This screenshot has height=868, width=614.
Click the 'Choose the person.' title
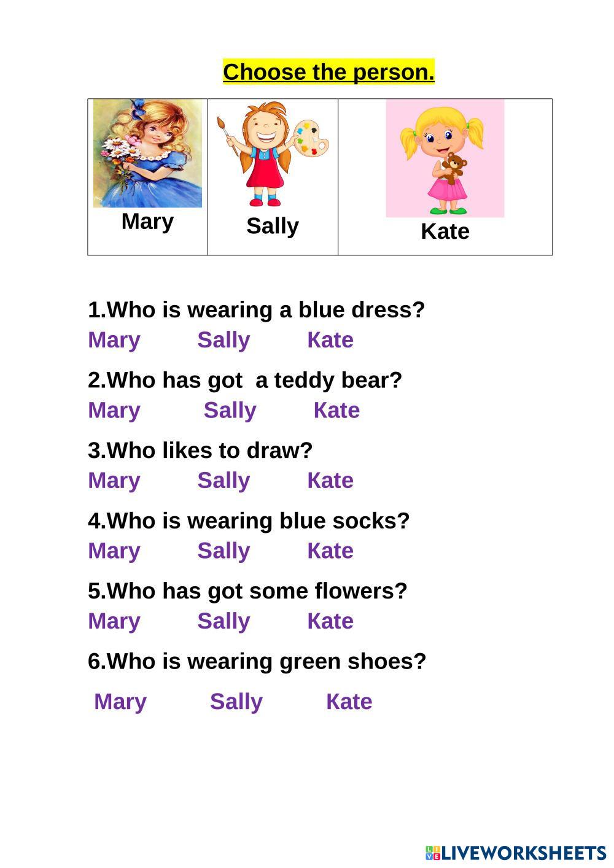tap(328, 72)
